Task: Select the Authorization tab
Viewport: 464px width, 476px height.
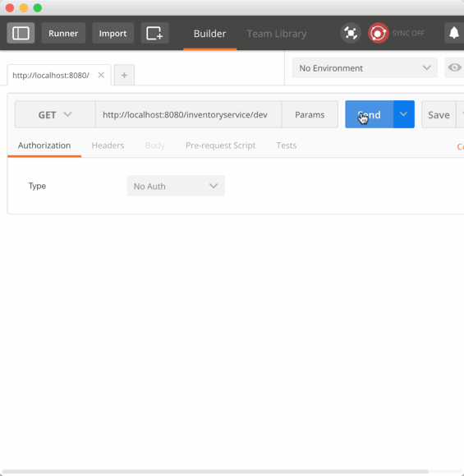Action: 44,146
